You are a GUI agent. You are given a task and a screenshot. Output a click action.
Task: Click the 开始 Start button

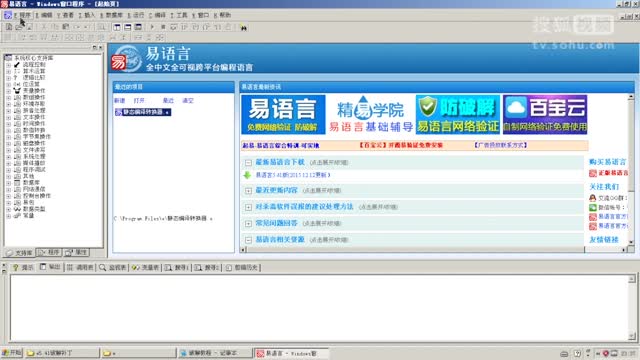point(11,353)
